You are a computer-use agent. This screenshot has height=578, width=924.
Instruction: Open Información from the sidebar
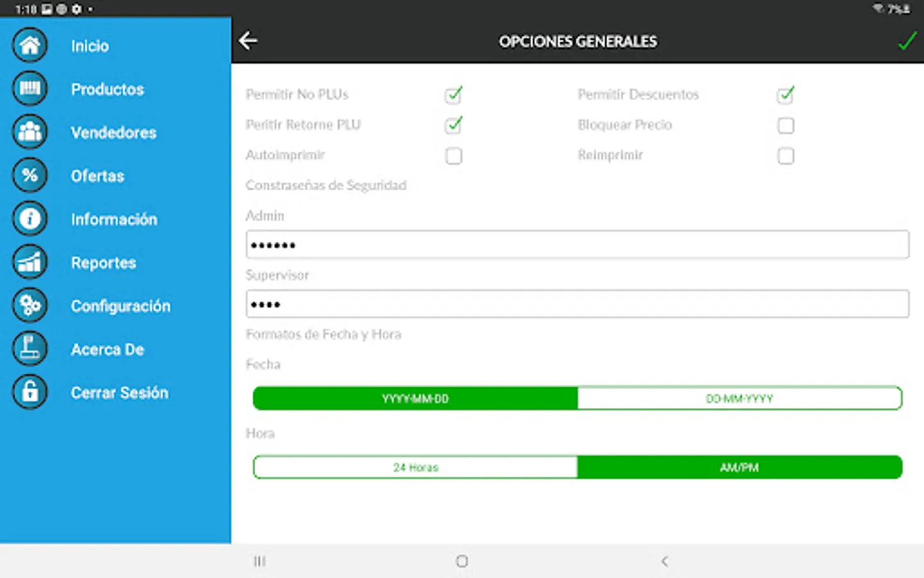(x=114, y=219)
